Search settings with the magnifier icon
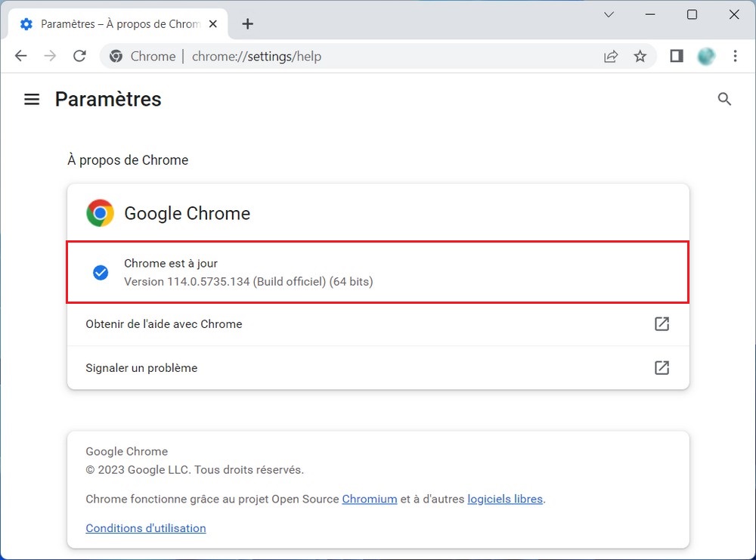The width and height of the screenshot is (756, 560). click(724, 99)
